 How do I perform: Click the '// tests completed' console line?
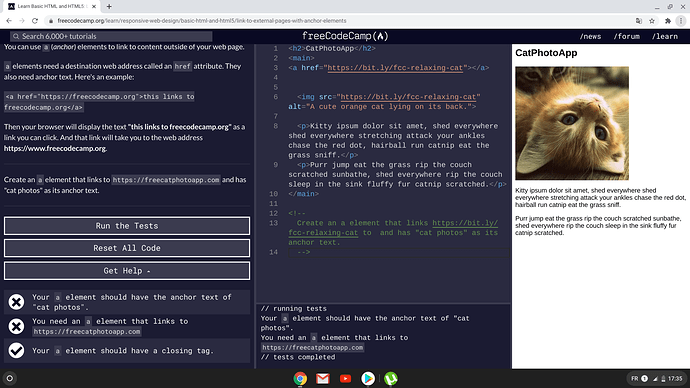click(297, 357)
